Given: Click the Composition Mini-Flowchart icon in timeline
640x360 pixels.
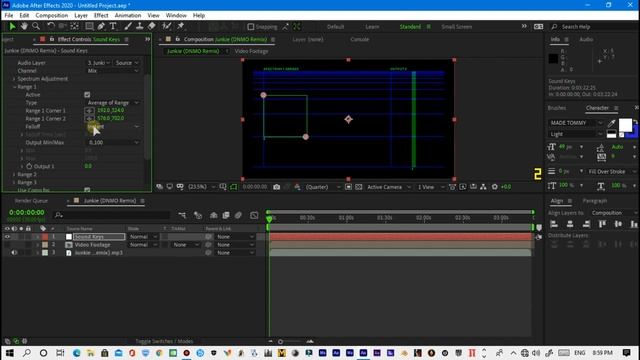Looking at the screenshot, I should pos(182,215).
